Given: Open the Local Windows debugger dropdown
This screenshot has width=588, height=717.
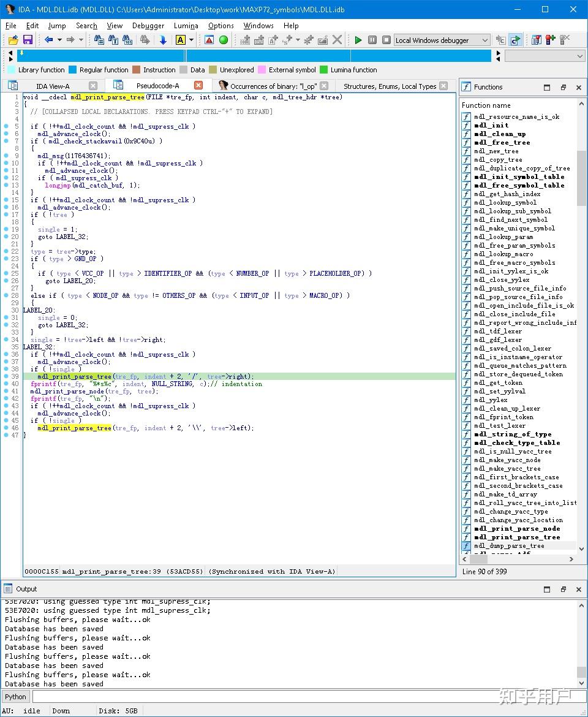Looking at the screenshot, I should click(x=484, y=40).
